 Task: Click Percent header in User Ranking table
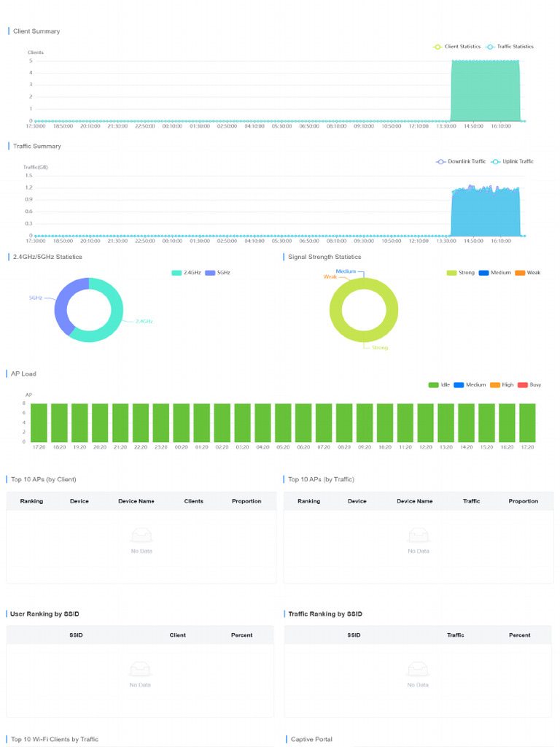pos(242,635)
